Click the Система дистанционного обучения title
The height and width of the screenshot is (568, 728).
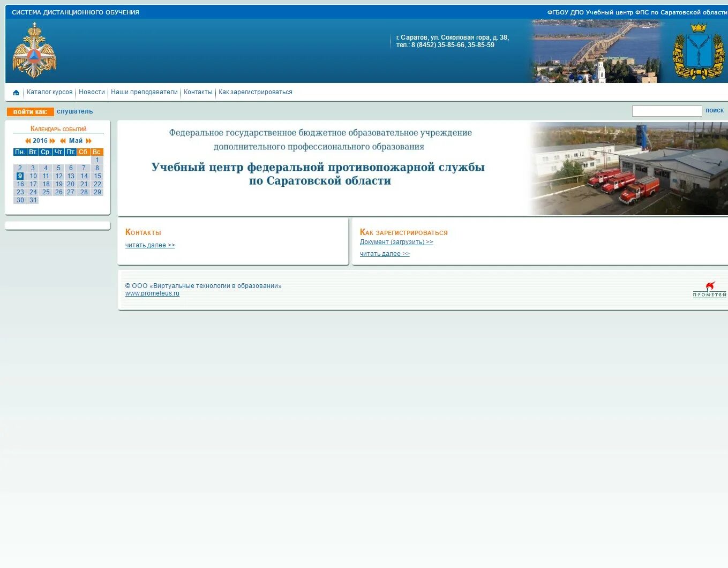76,12
